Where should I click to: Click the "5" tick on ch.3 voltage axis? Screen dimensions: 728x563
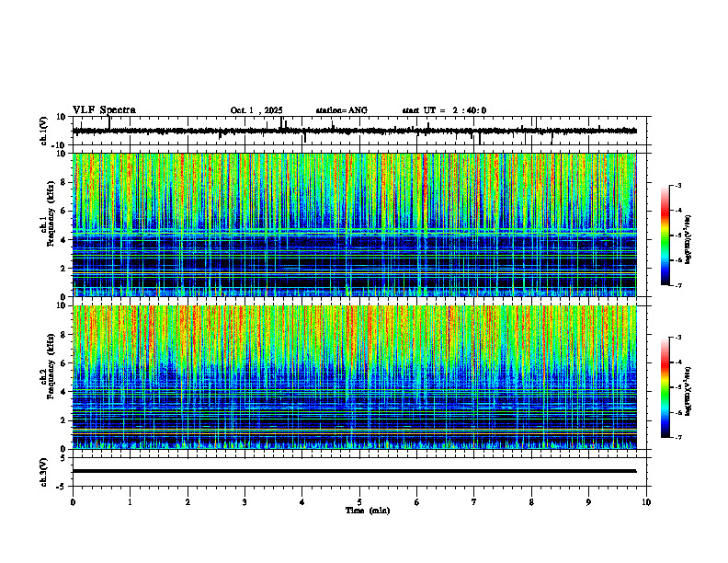63,458
